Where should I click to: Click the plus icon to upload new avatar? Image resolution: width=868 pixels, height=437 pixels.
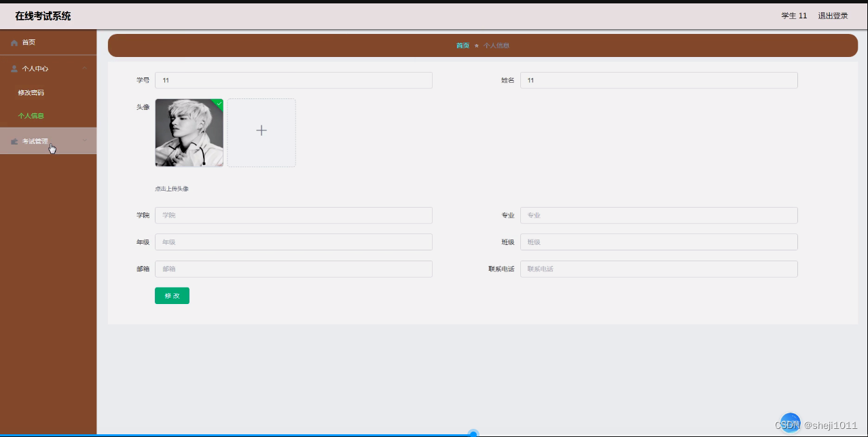[261, 130]
